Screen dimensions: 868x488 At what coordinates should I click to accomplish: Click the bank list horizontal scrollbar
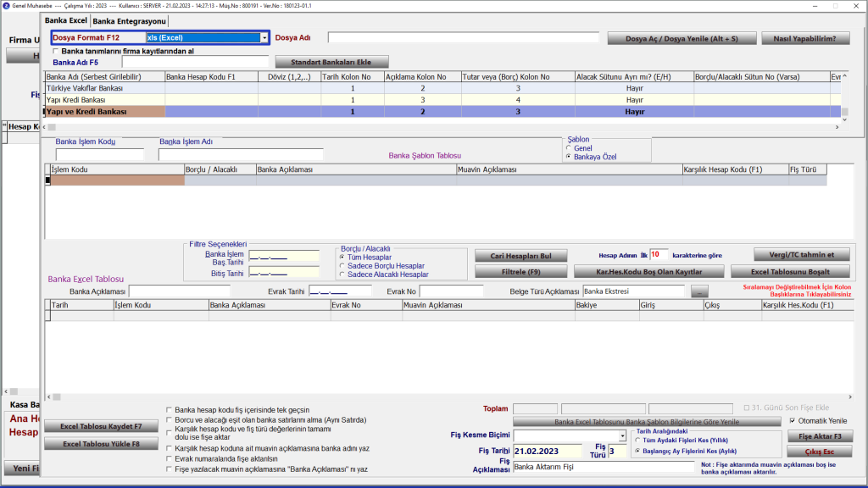(x=441, y=127)
